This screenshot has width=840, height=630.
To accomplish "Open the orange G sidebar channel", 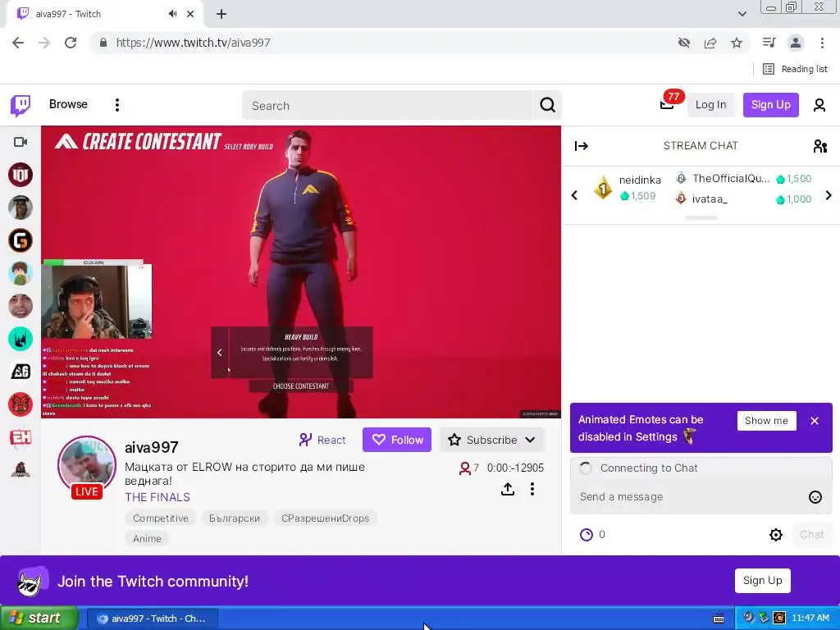I will coord(21,240).
